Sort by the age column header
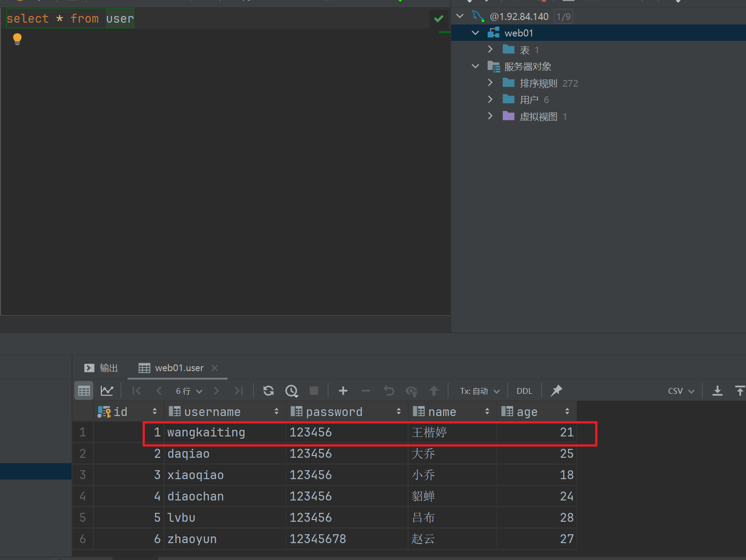Screen dimensions: 746x560 527,412
